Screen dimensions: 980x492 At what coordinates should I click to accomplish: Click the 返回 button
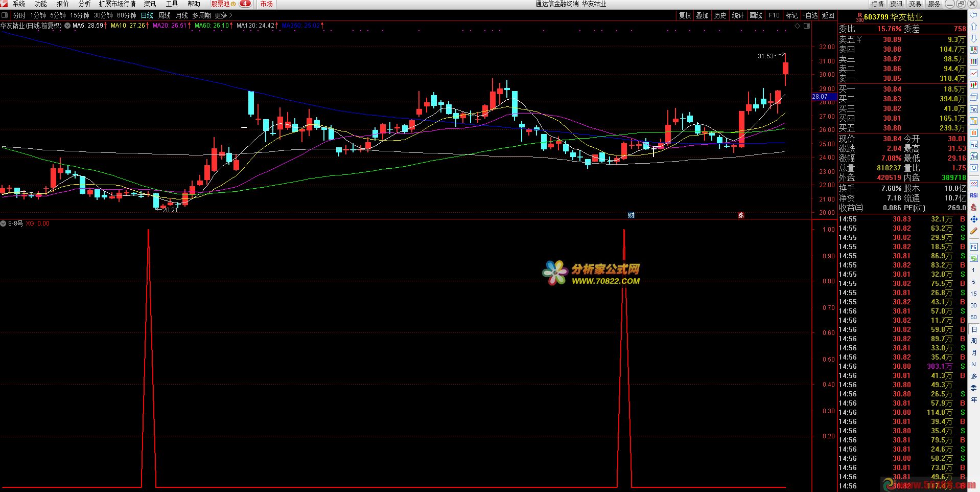tap(828, 16)
